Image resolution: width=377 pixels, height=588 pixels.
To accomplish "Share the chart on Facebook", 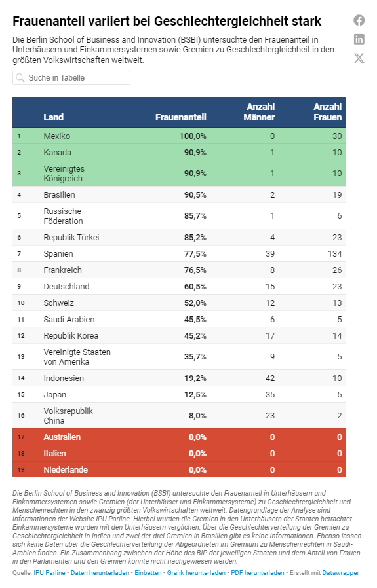I will point(359,20).
